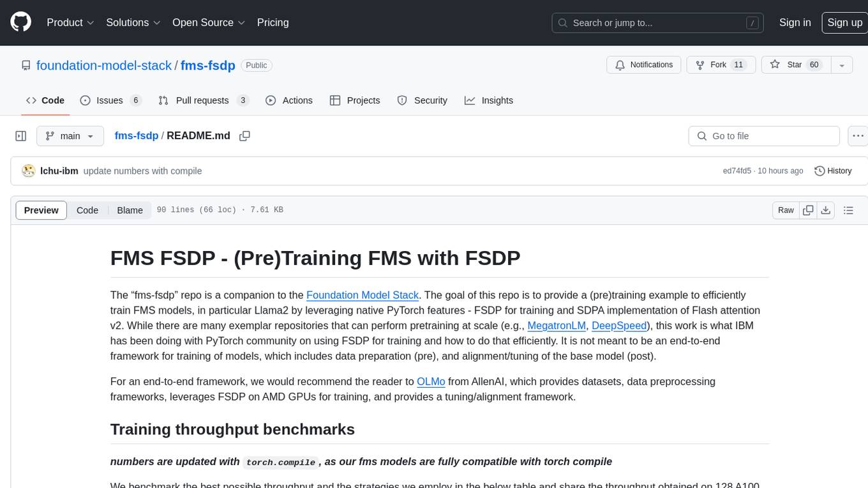
Task: Focus the Go to file field
Action: [x=764, y=136]
